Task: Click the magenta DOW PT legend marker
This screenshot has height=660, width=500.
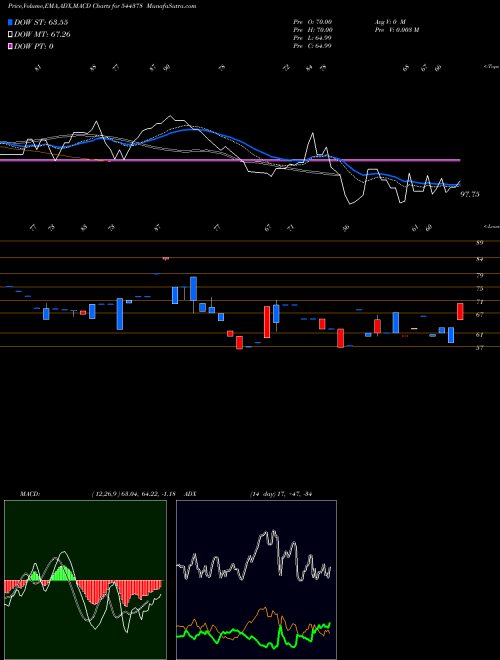Action: point(10,46)
